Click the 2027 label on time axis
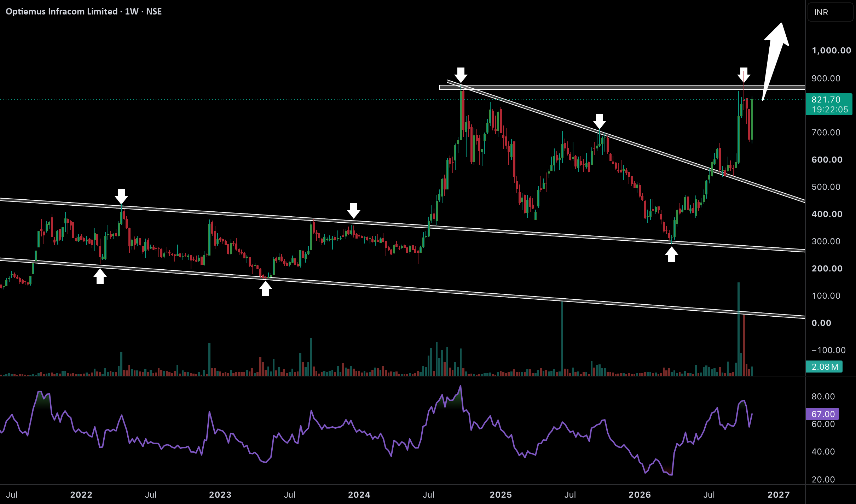The width and height of the screenshot is (856, 504). 779,495
